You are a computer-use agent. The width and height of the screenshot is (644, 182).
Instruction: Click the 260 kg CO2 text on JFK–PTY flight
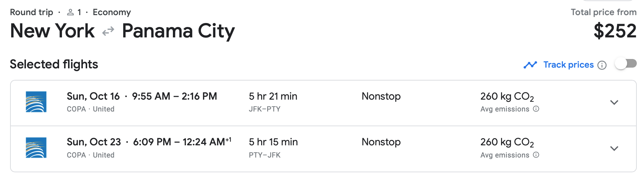(x=507, y=96)
